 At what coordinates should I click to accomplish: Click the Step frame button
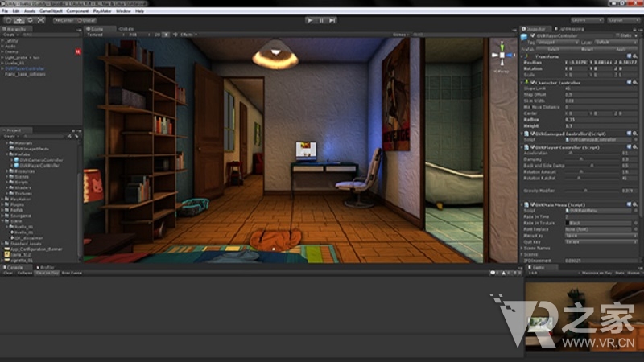coord(332,20)
